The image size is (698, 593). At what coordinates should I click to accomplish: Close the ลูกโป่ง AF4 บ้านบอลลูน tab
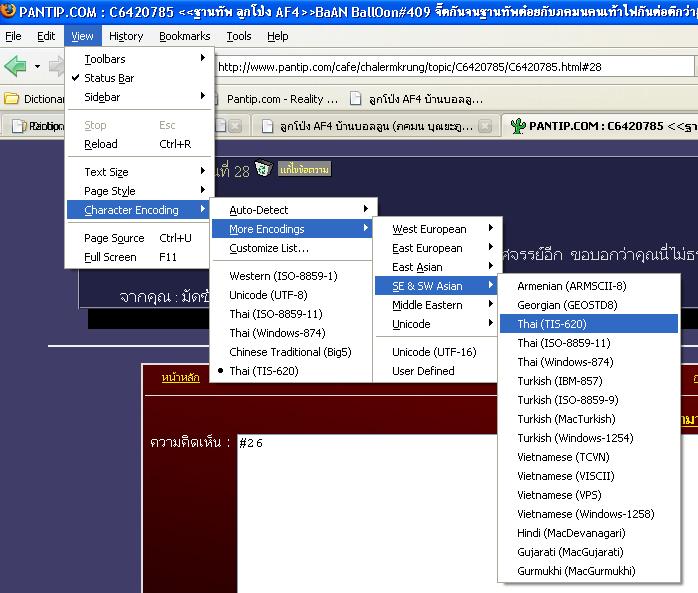click(x=485, y=126)
